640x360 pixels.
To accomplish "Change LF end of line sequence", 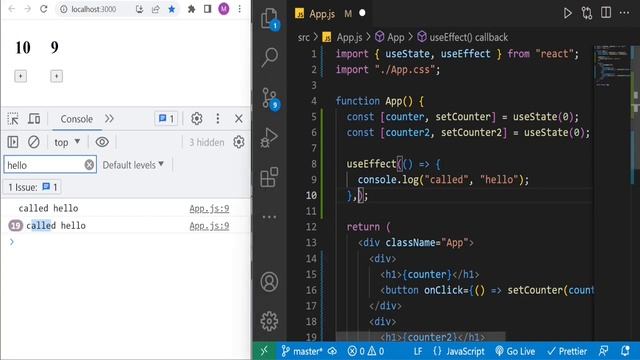I will coord(418,351).
